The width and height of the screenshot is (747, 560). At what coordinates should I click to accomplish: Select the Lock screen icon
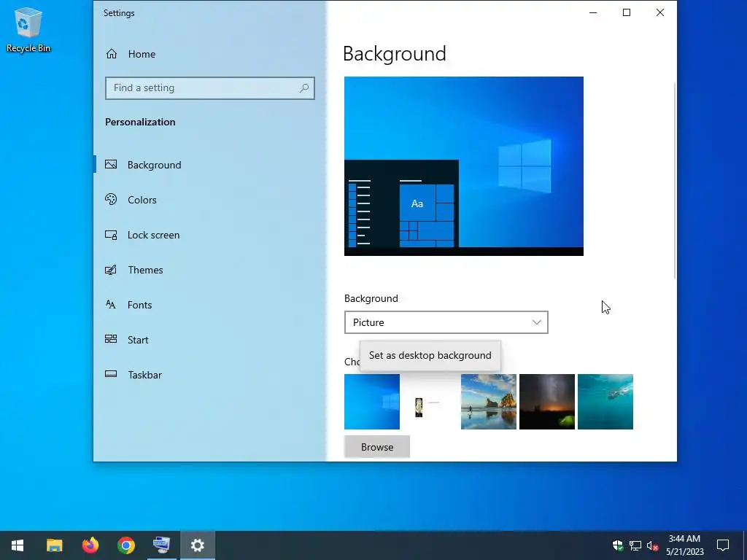click(x=111, y=235)
